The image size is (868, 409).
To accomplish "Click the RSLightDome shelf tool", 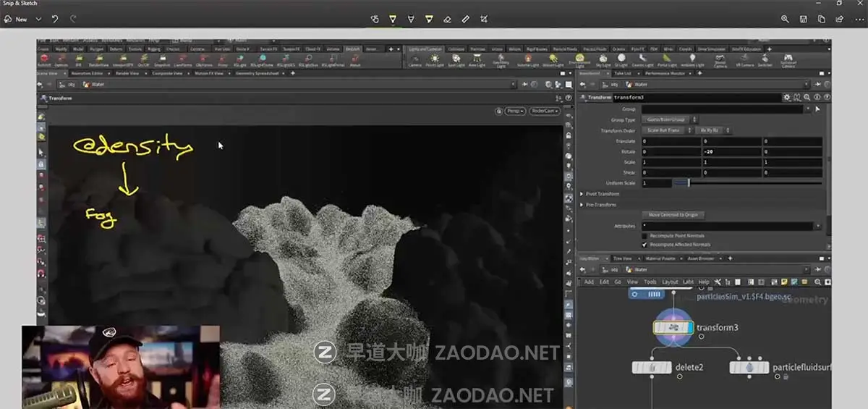I will [x=262, y=61].
